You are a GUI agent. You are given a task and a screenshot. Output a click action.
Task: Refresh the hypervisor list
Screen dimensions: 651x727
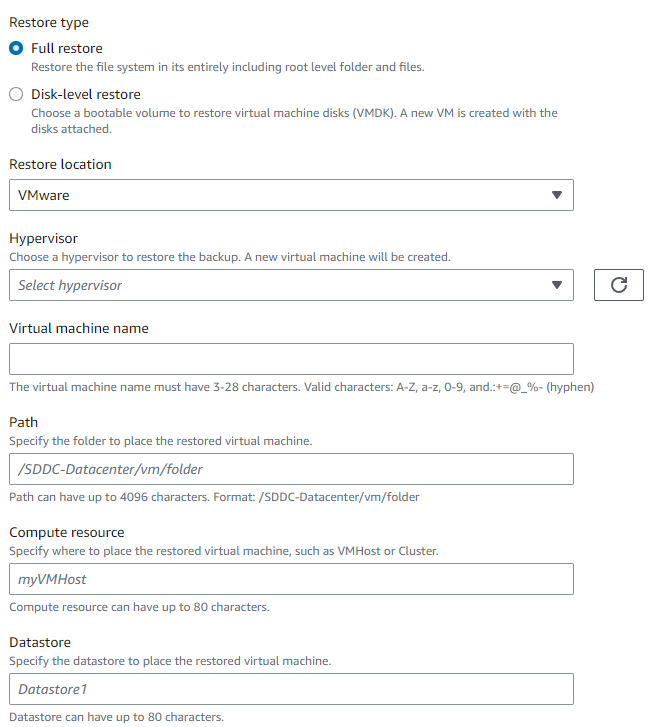618,285
